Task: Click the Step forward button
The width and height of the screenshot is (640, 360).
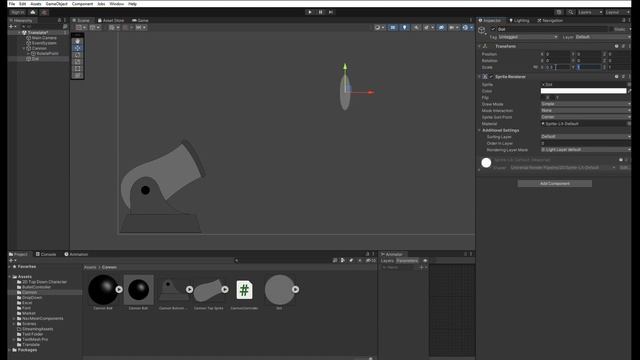Action: click(x=331, y=12)
